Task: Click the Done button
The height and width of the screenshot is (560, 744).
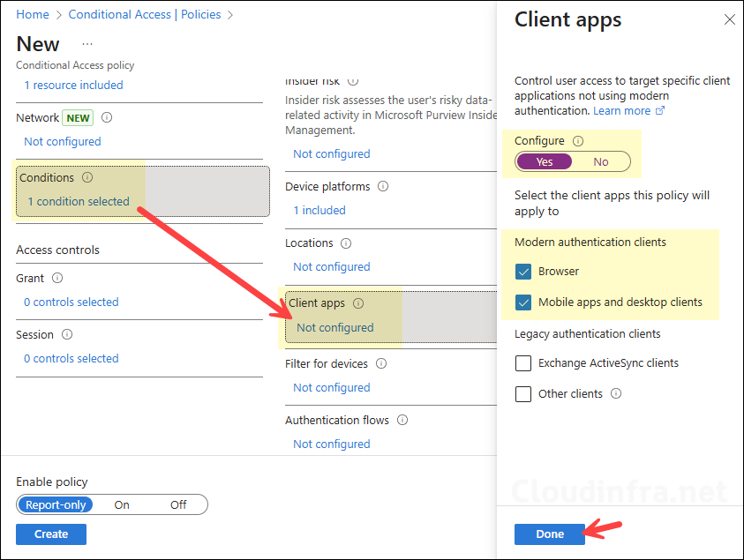Action: (549, 534)
